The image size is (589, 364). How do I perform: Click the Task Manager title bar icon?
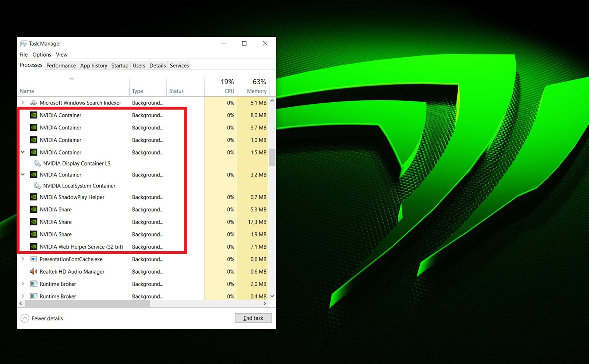point(24,43)
